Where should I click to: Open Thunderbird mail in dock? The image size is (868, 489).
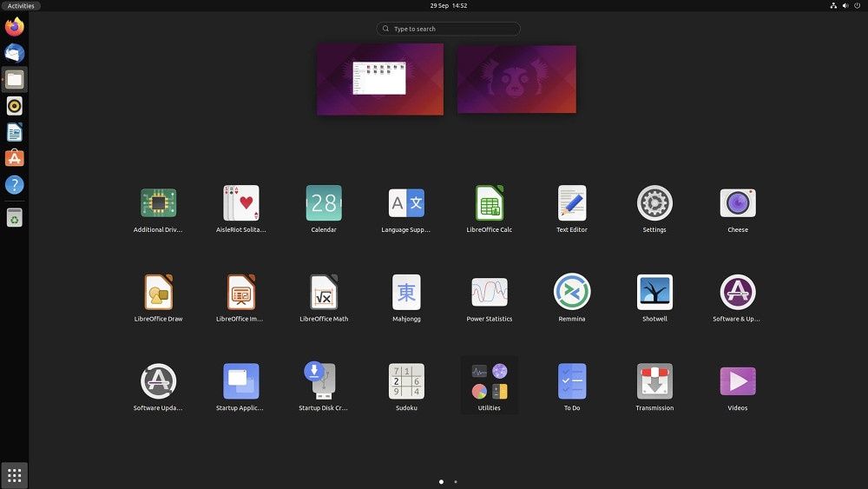[15, 53]
